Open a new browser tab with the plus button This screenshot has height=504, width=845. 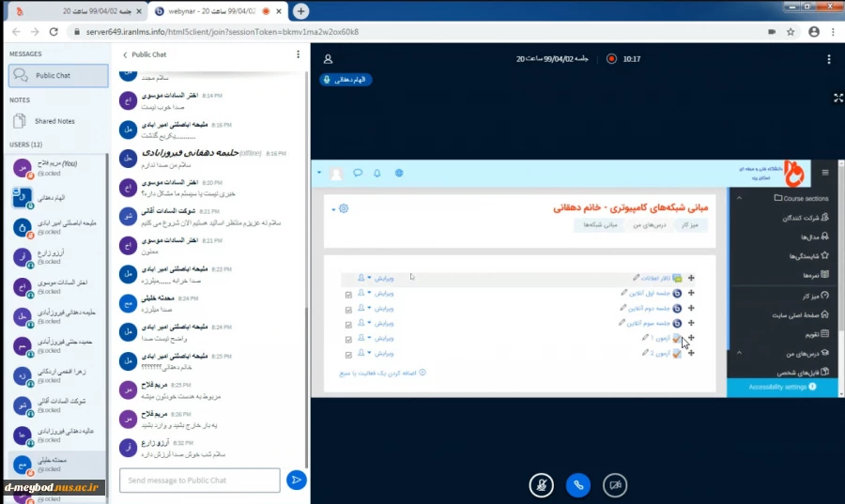(x=300, y=10)
